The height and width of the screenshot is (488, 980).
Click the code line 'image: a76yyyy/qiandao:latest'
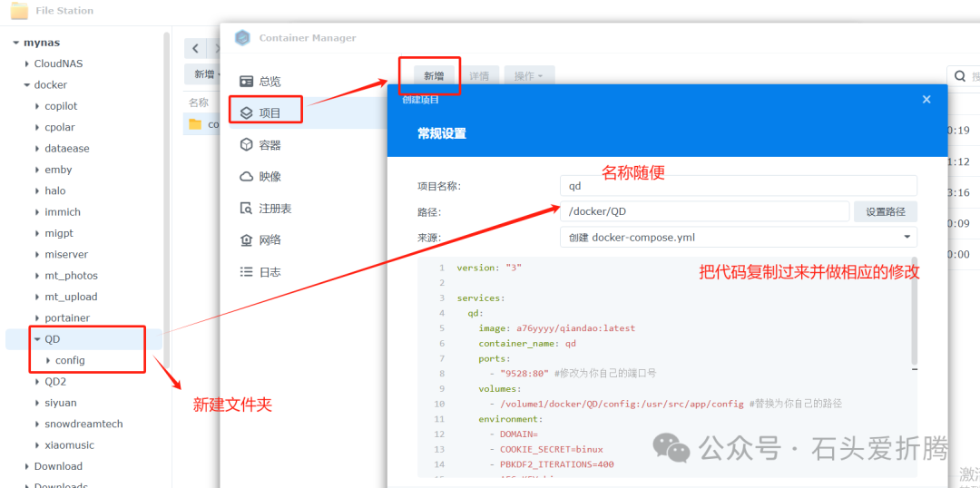pos(557,328)
